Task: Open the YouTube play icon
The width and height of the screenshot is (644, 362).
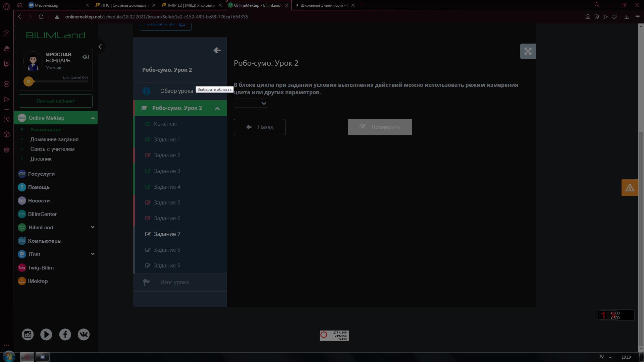Action: (46, 334)
